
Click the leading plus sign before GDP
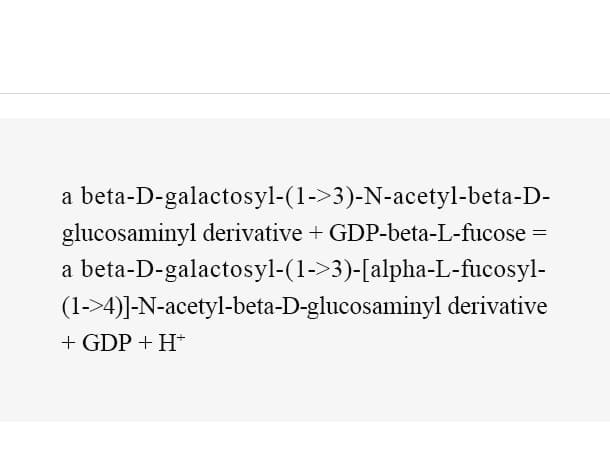(x=68, y=343)
